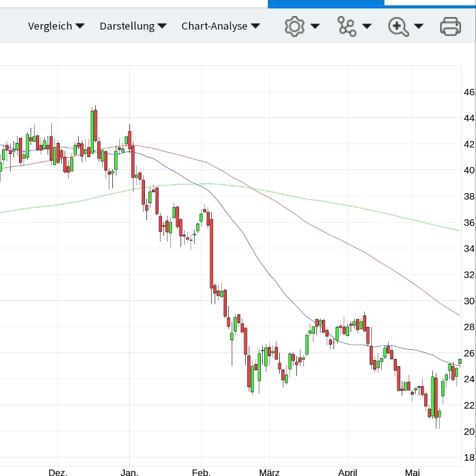Click the Mai date axis label

412,472
